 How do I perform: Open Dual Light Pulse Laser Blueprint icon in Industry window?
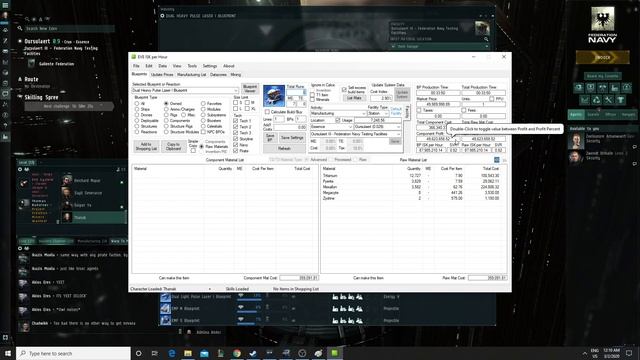[165, 297]
